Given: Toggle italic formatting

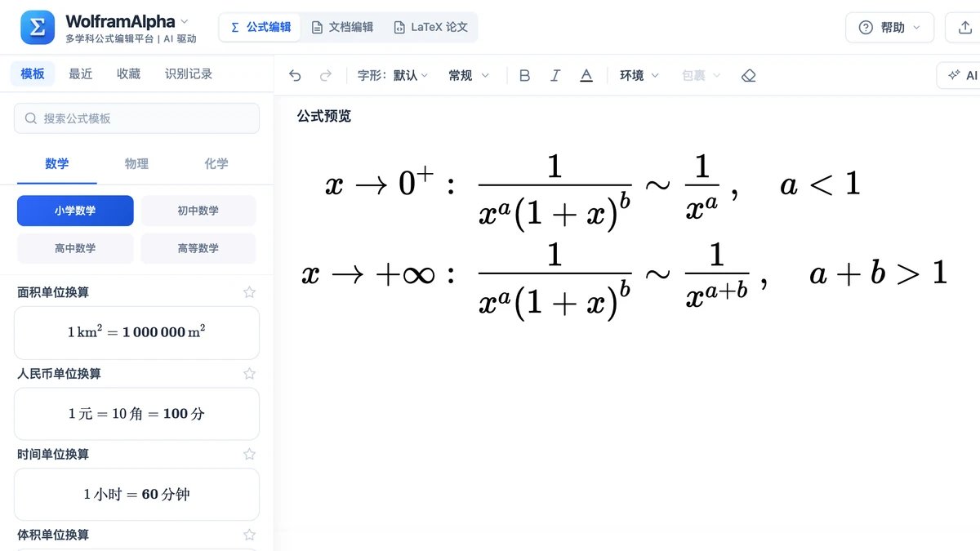Looking at the screenshot, I should 555,75.
